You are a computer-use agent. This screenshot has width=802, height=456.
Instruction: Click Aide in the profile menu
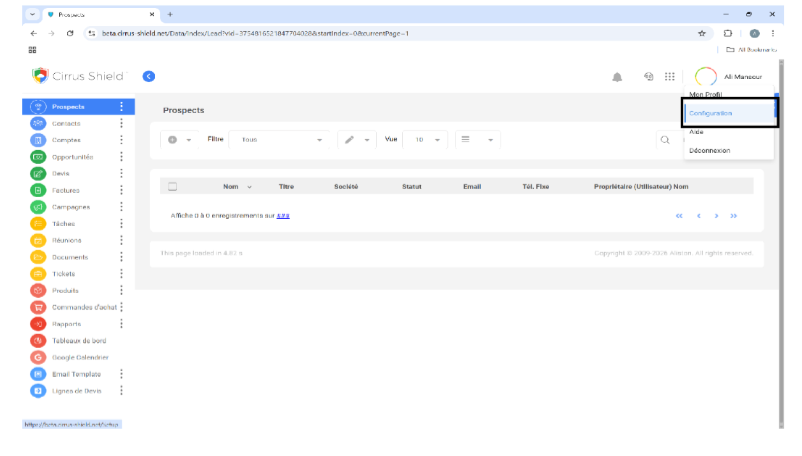pyautogui.click(x=697, y=132)
